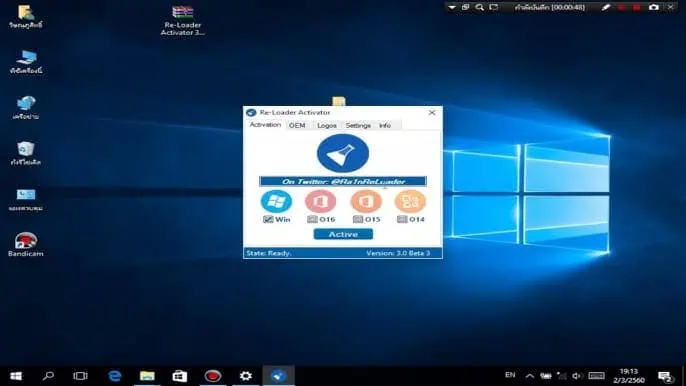Open the touch keyboard tray icon
Image resolution: width=686 pixels, height=386 pixels.
pos(596,376)
